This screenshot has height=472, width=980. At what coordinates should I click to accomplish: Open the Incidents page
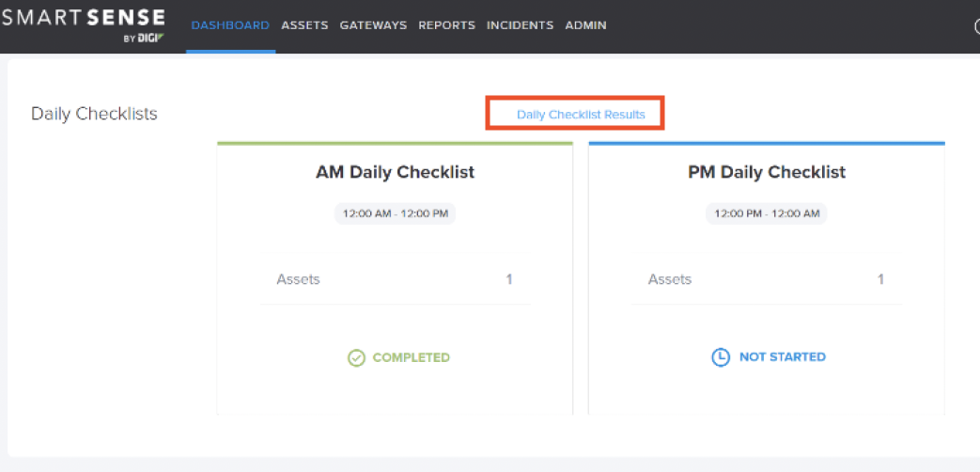coord(520,25)
